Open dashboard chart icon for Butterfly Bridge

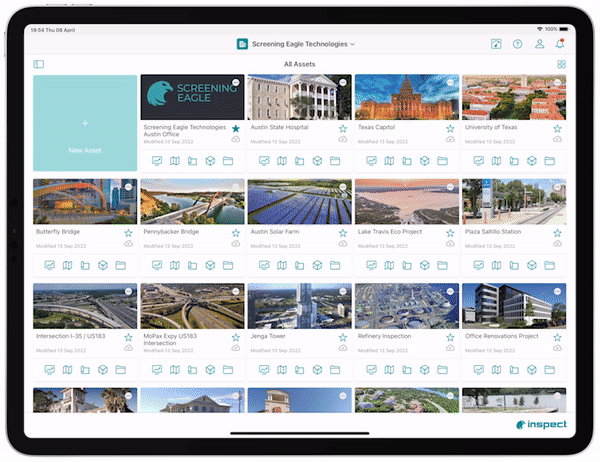49,265
